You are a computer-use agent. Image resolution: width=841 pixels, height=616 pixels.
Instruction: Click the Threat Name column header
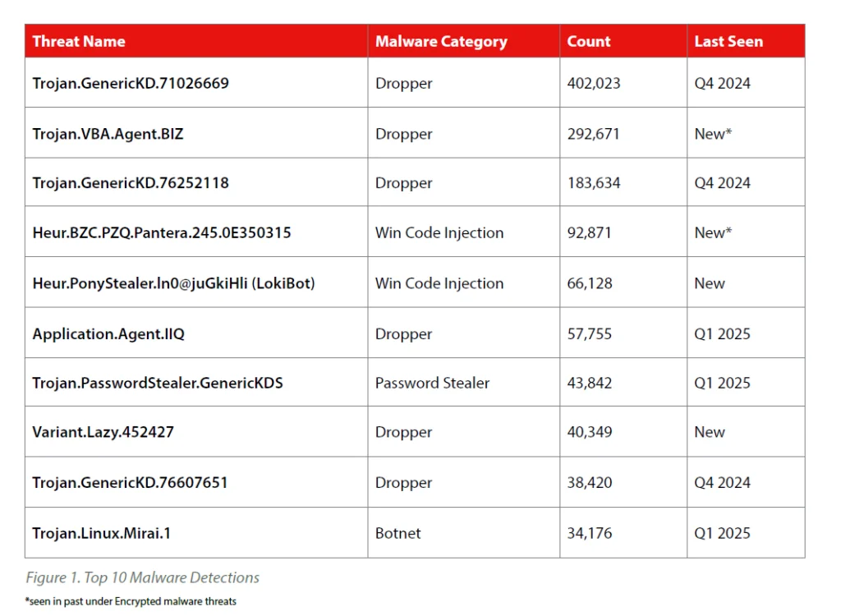[x=79, y=41]
